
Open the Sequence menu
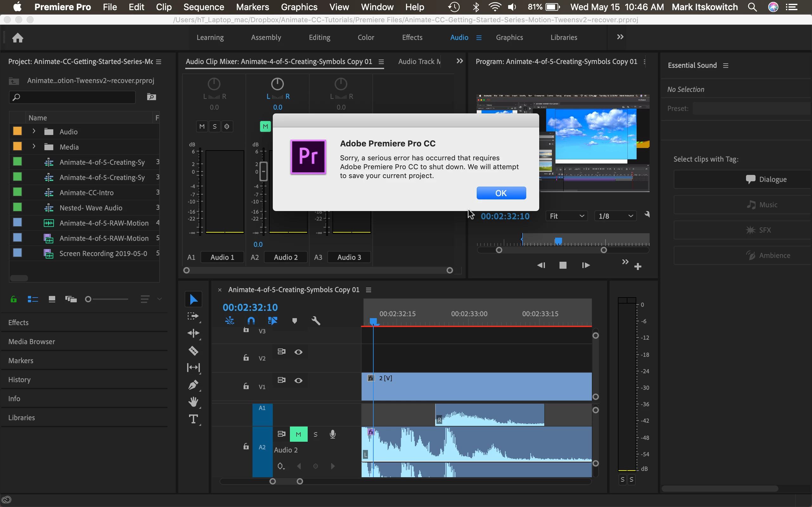(x=203, y=7)
